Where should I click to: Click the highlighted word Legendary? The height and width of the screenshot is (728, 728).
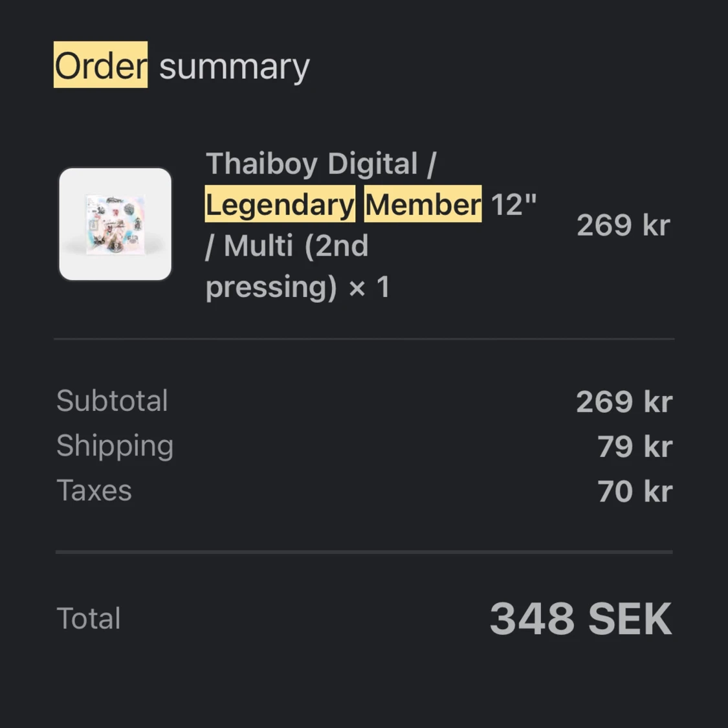point(280,204)
